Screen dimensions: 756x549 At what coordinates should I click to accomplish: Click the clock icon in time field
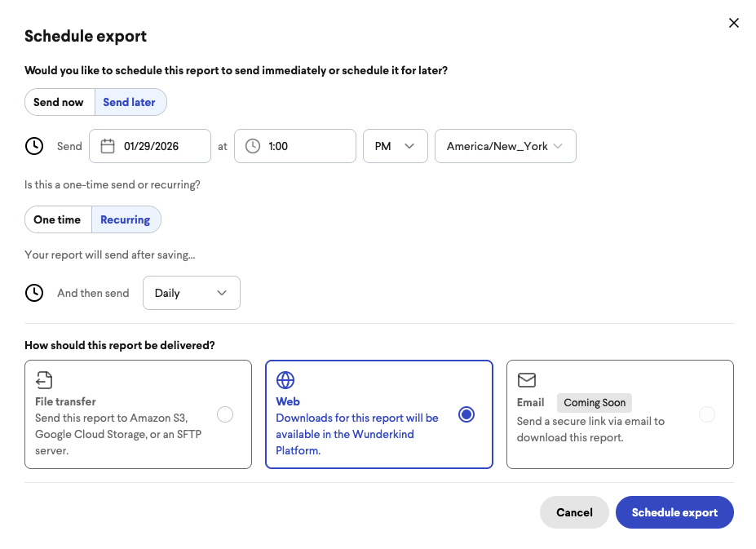(253, 146)
